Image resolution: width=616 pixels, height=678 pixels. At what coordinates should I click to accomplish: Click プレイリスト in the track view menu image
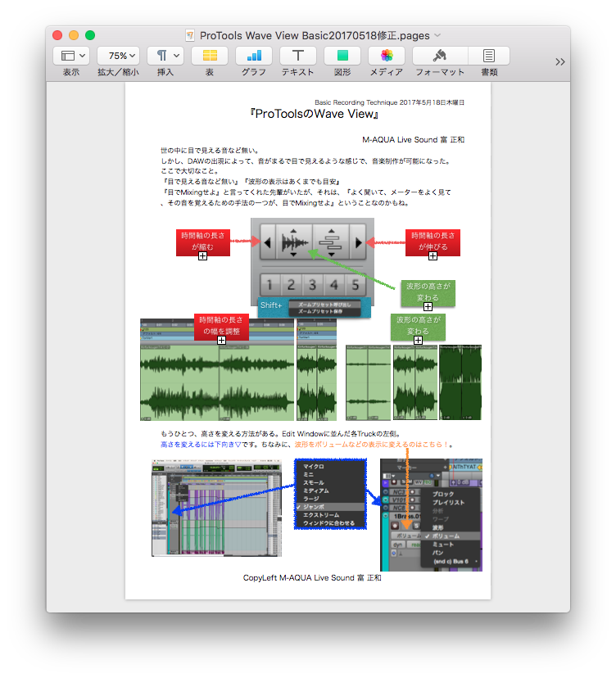pos(448,503)
